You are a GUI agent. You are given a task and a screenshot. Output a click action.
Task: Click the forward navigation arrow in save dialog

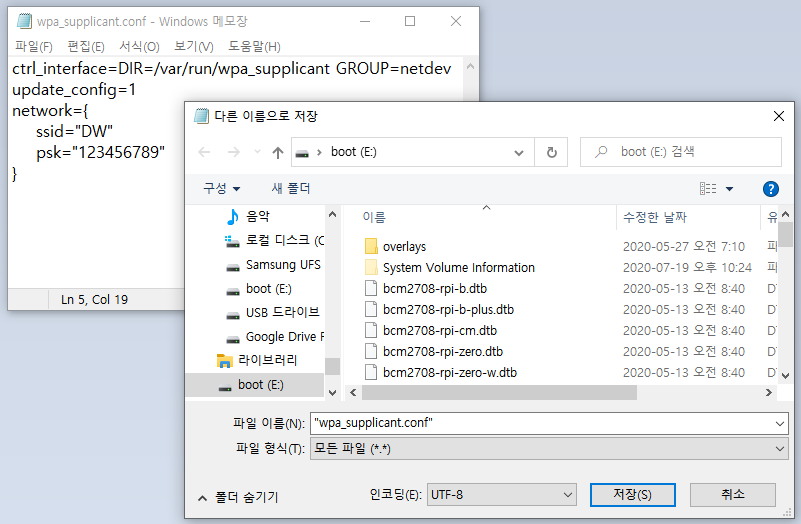(x=233, y=152)
